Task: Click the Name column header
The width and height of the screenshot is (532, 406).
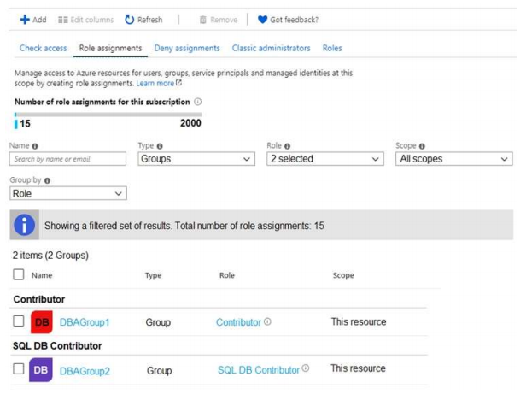Action: (x=42, y=275)
